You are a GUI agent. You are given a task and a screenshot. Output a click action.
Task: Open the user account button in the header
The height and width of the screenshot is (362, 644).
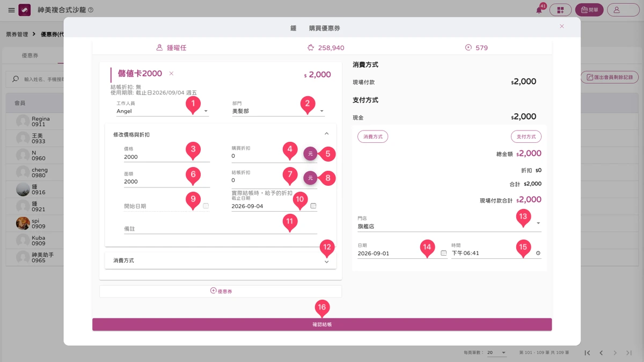coord(623,10)
